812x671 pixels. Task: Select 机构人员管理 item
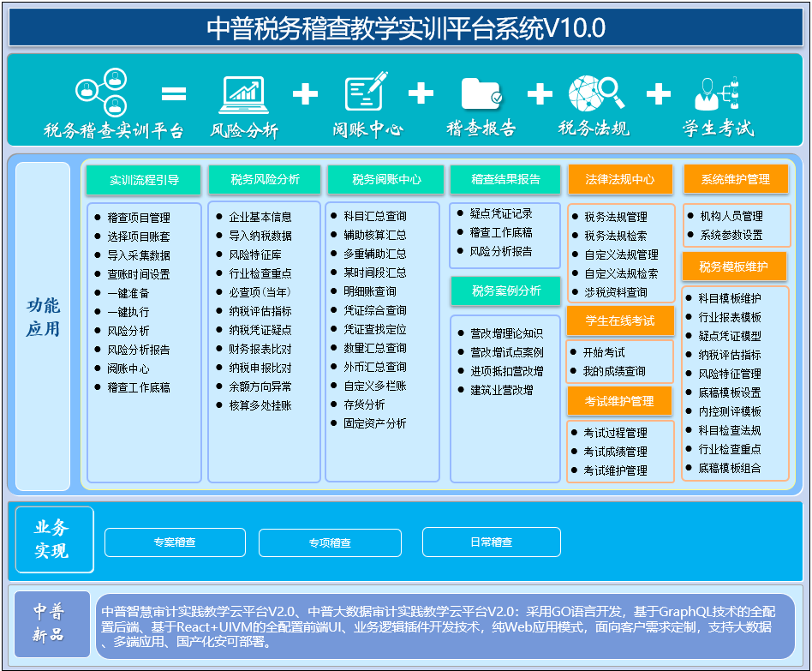point(731,216)
